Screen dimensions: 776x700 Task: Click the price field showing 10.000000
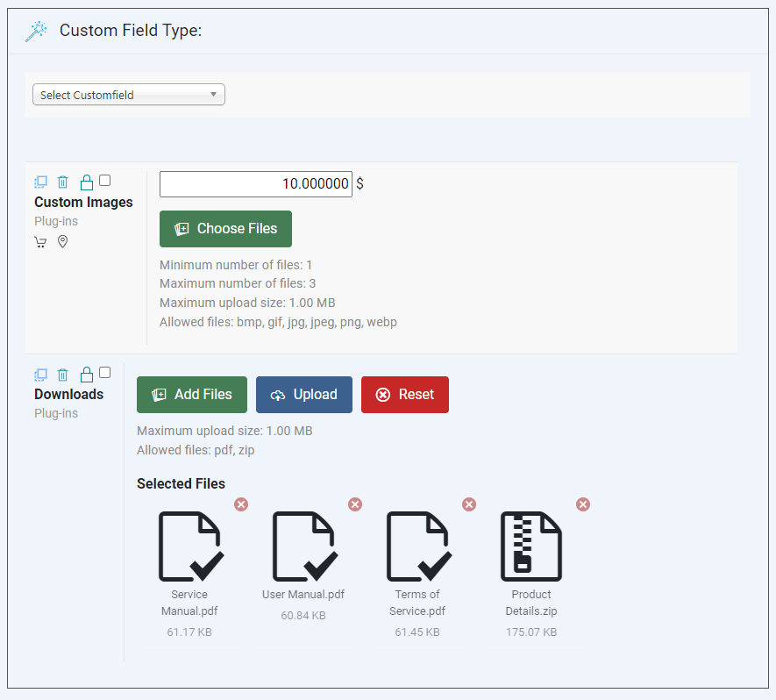tap(256, 184)
